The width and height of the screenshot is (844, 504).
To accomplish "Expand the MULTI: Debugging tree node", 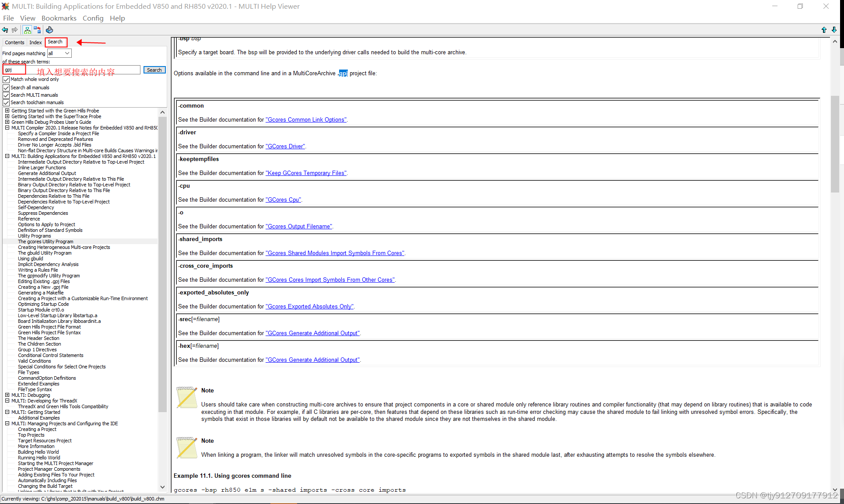I will 7,395.
